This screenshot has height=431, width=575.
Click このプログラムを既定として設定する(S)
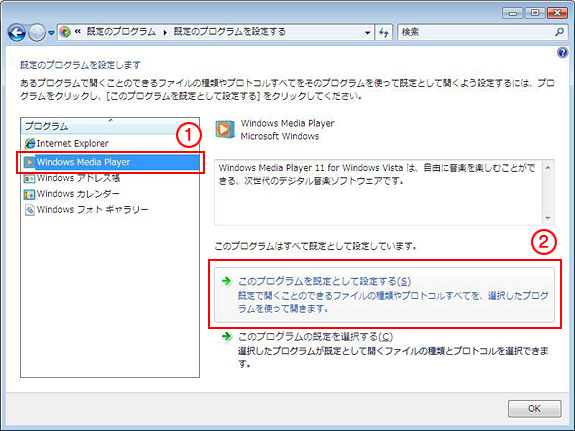(x=385, y=295)
